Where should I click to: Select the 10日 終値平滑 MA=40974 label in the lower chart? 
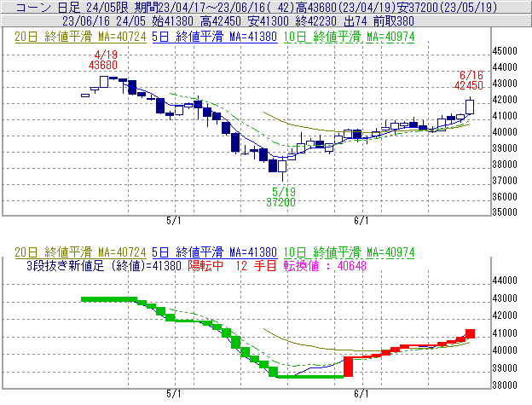click(x=350, y=252)
